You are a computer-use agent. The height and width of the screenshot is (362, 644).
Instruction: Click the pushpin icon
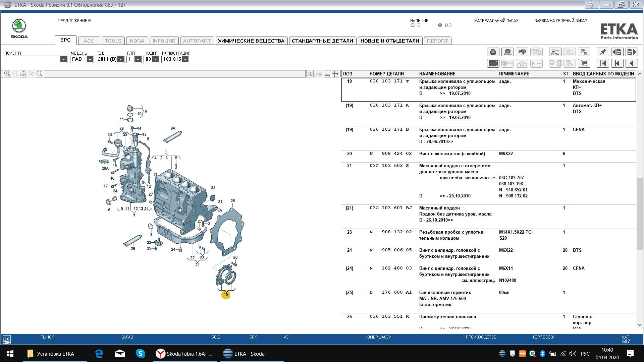point(603,52)
